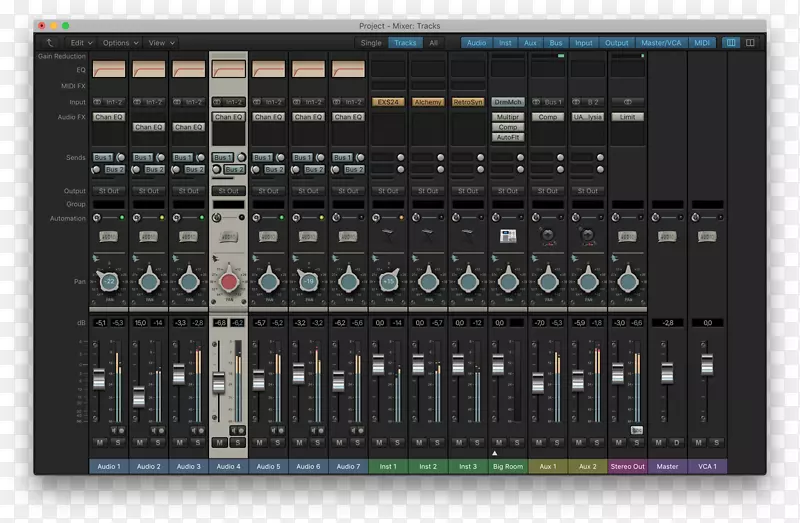Click the back arrow icon in toolbar
The height and width of the screenshot is (523, 800).
51,43
